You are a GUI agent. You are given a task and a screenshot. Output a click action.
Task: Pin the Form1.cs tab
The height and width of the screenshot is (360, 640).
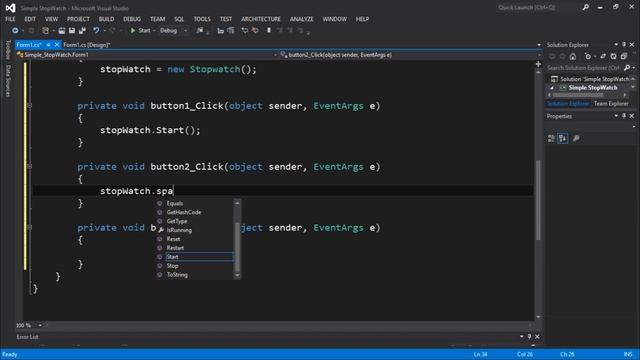pyautogui.click(x=48, y=44)
